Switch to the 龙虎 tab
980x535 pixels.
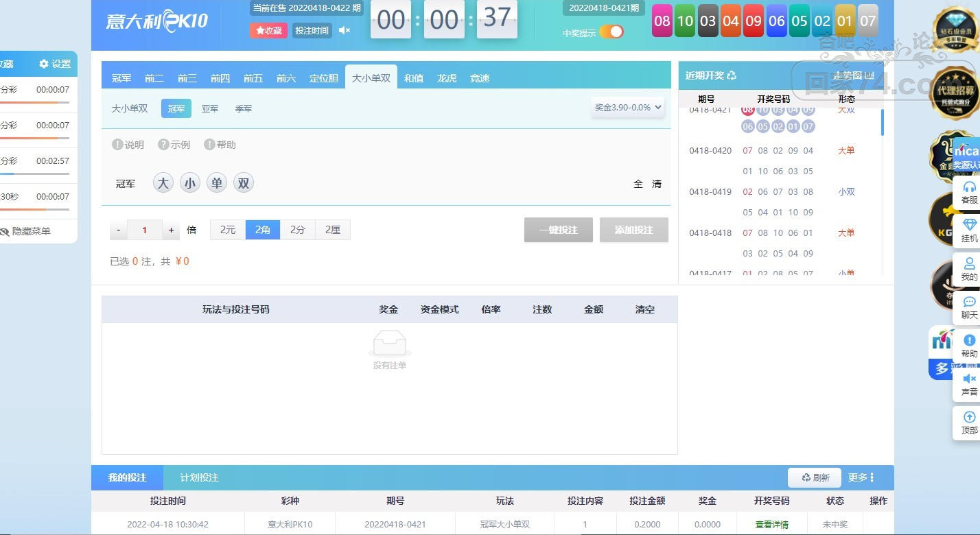coord(447,78)
